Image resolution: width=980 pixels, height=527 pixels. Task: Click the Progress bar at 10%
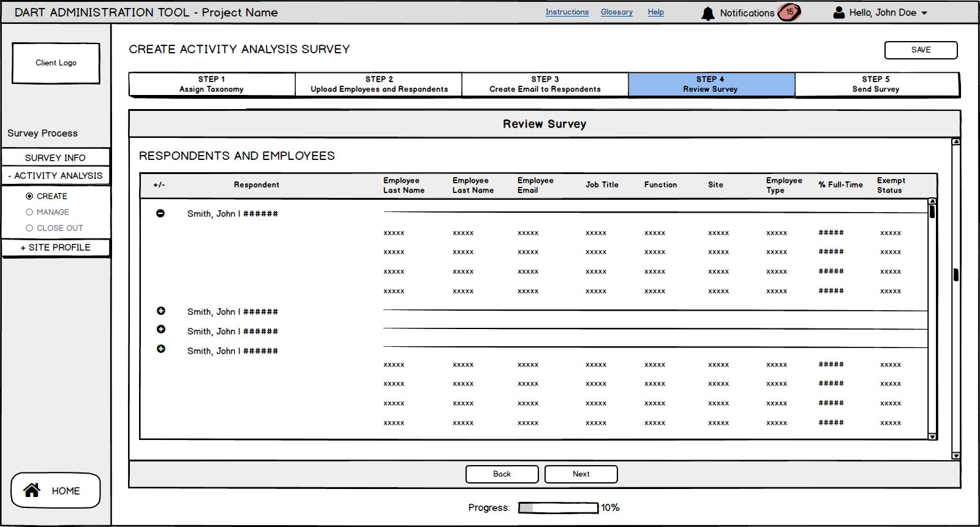pyautogui.click(x=559, y=507)
